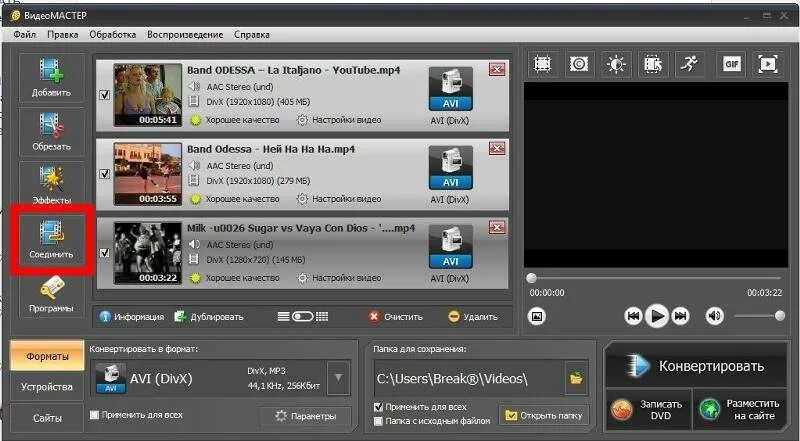Click the Очистить clear list button
Screen dimensions: 800x441
[x=396, y=316]
